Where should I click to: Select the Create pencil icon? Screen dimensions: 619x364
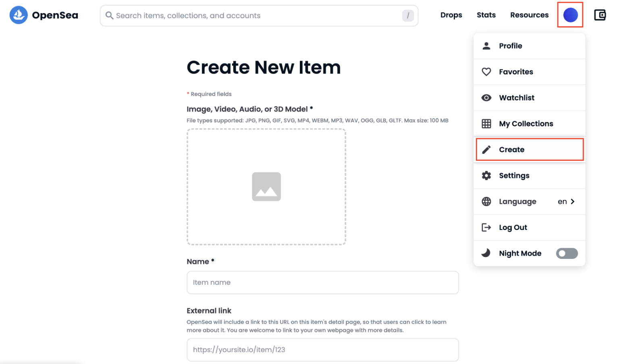point(486,149)
